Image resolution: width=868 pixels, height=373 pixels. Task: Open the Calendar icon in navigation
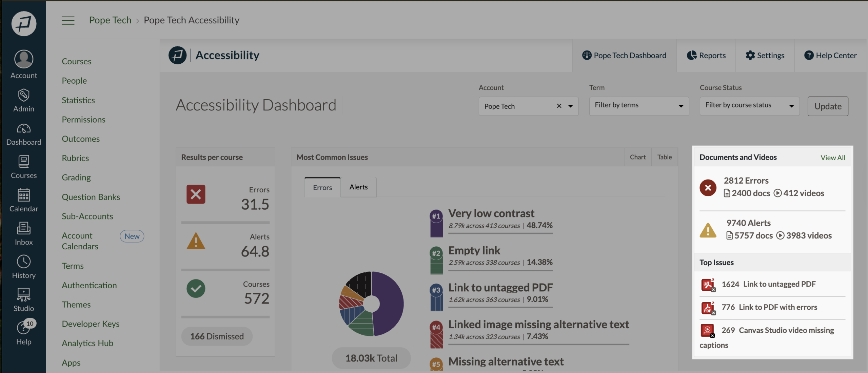point(24,195)
